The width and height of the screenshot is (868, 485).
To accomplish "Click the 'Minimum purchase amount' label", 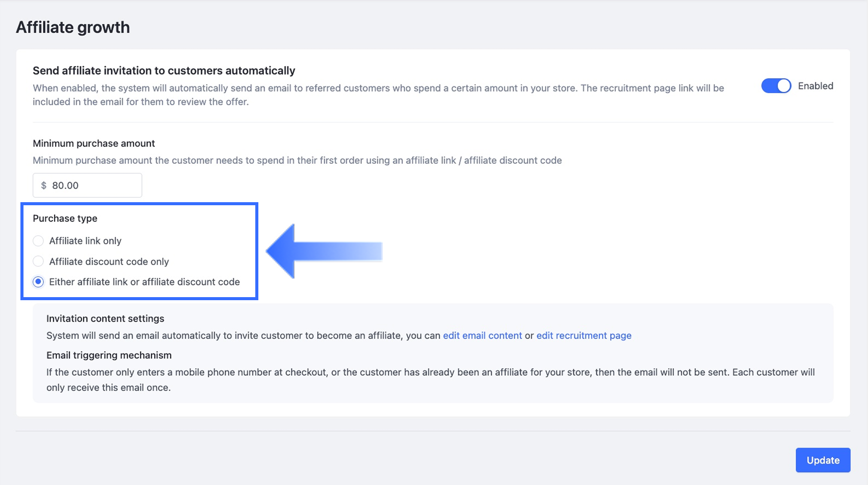I will (94, 143).
